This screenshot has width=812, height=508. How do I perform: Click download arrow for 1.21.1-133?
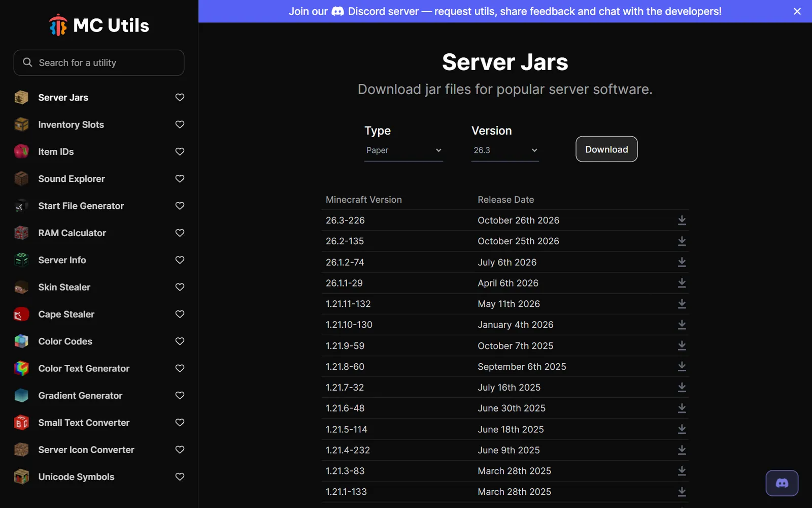point(682,492)
